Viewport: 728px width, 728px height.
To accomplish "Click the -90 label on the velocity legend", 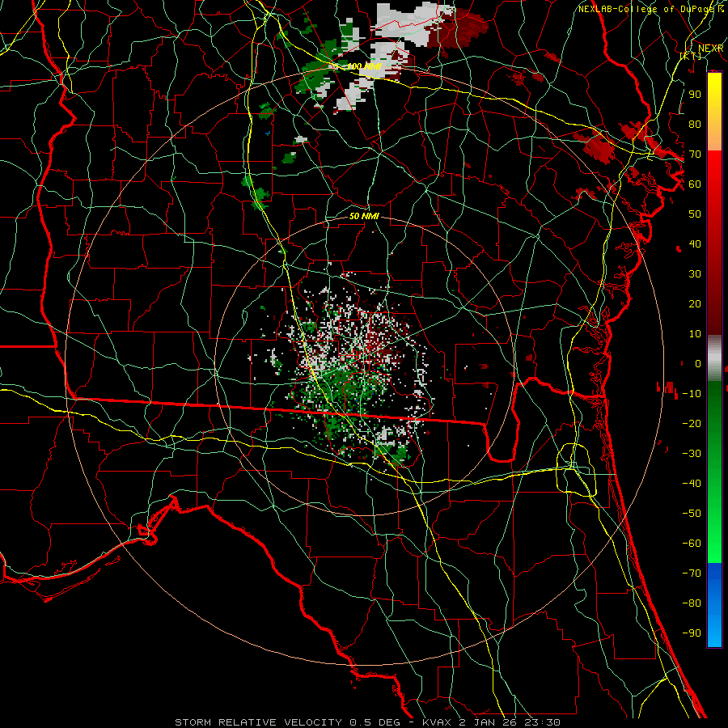I will (692, 633).
